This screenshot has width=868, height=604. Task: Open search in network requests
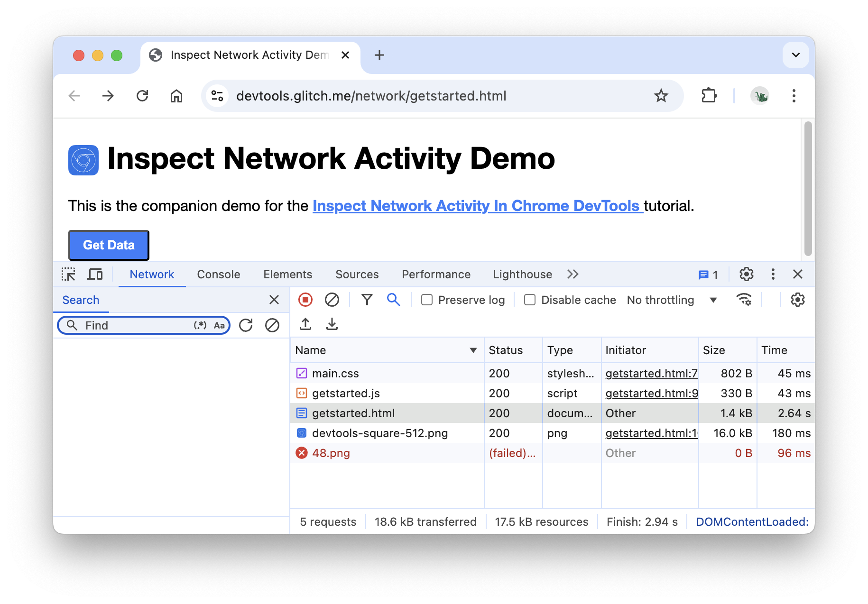[x=393, y=300]
